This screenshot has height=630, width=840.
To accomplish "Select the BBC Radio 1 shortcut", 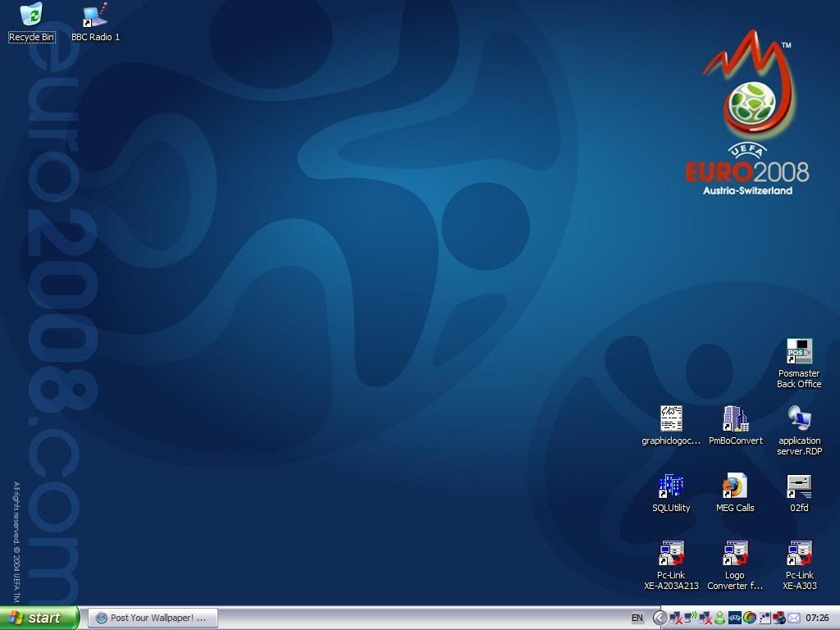I will point(95,22).
